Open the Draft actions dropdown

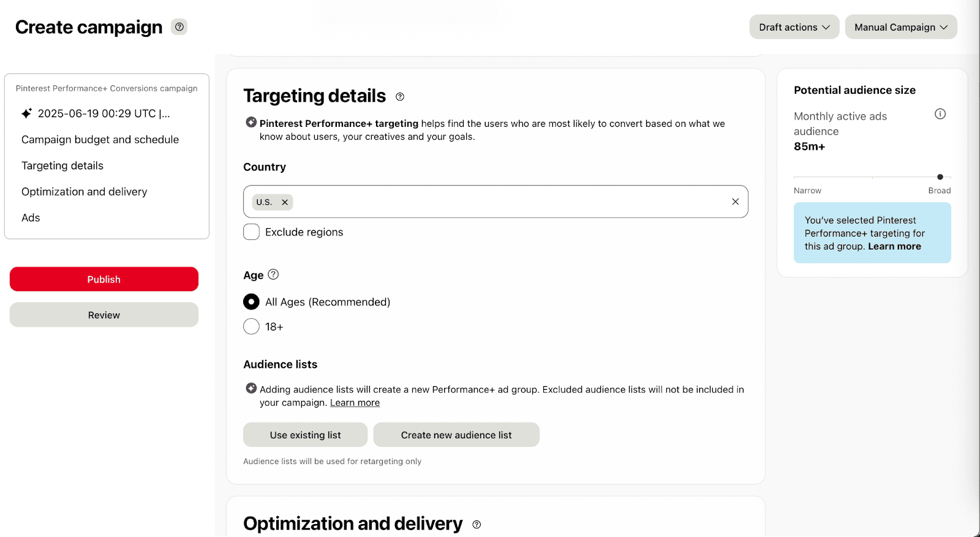tap(794, 27)
